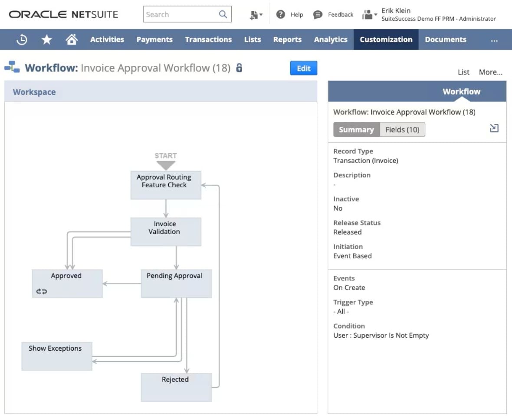512x420 pixels.
Task: Select the Summary tab
Action: [356, 130]
